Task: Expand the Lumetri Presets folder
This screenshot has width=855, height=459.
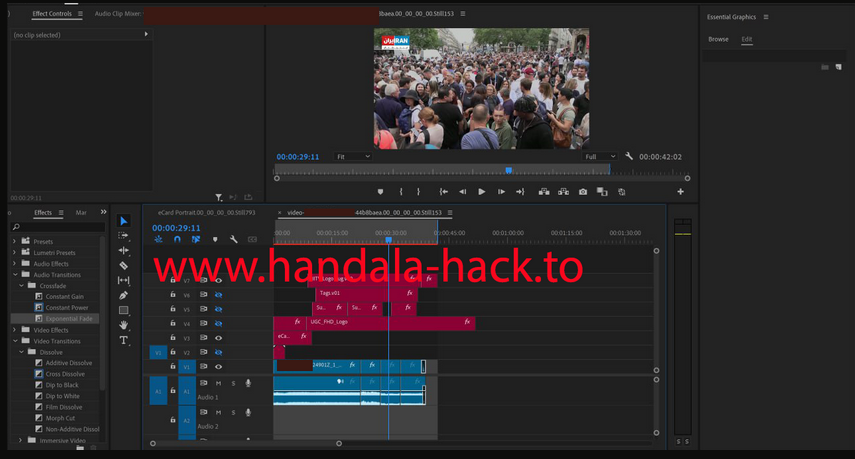Action: (14, 252)
